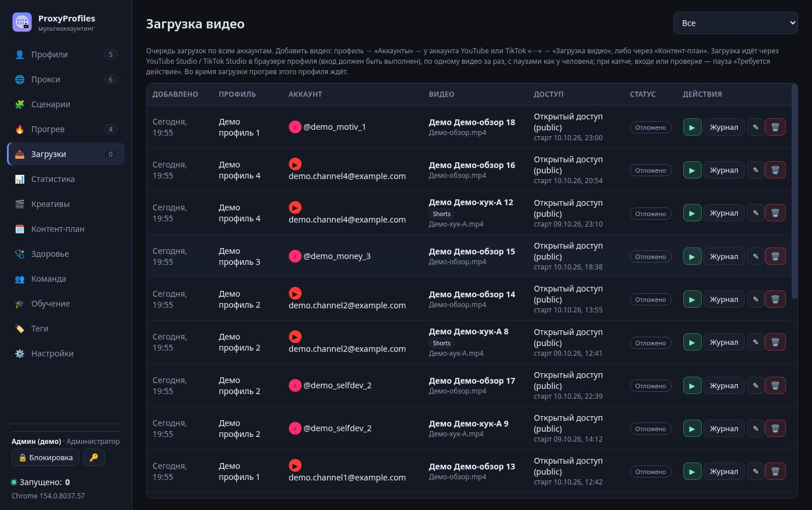Click YouTube icon in Демо Демо-обзор 16 row

click(295, 165)
